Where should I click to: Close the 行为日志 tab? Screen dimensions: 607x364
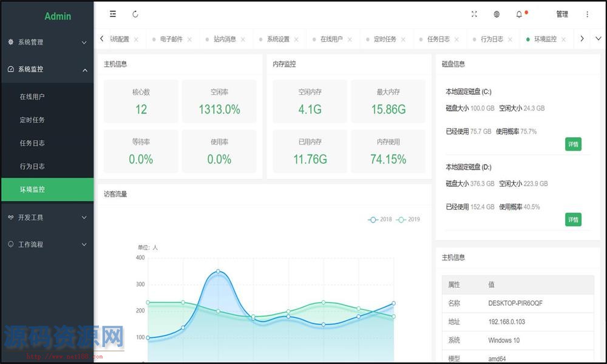coord(510,39)
